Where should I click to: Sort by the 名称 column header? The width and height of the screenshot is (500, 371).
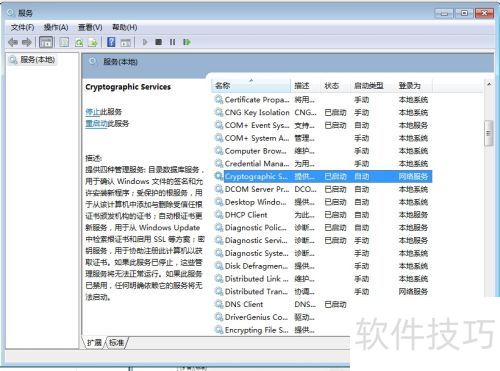pos(250,86)
